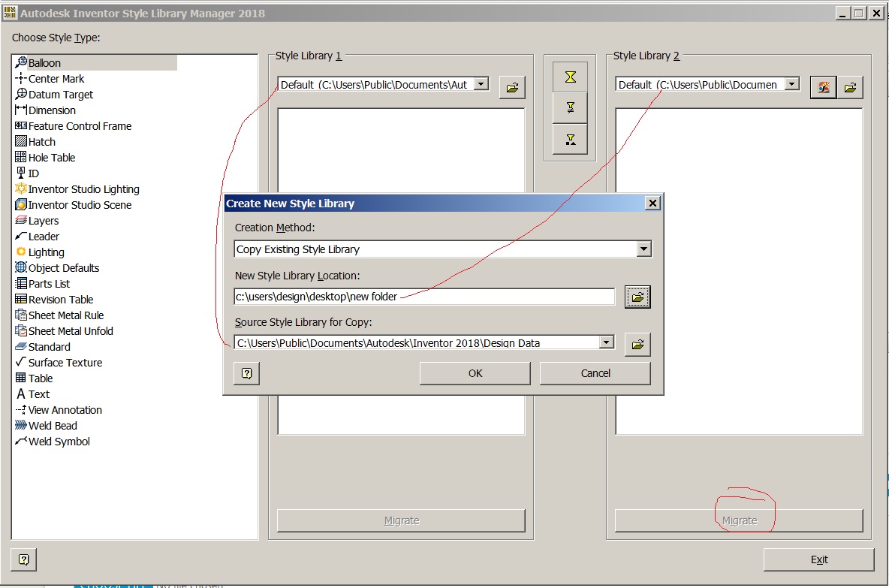
Task: Maximize the Style Library Manager window
Action: (x=859, y=13)
